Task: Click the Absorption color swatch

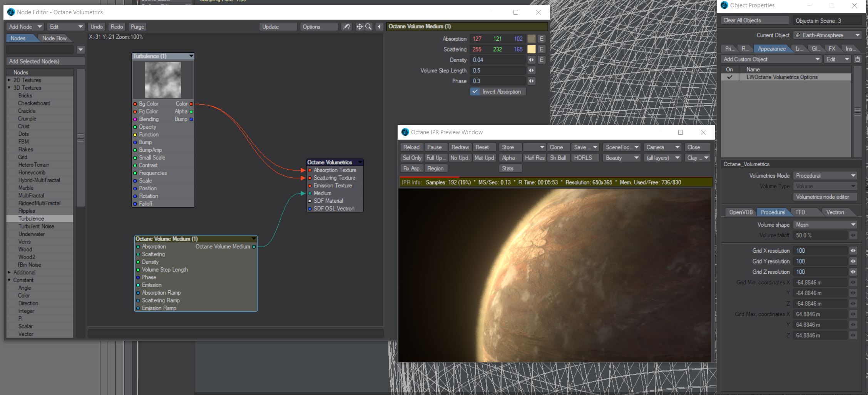Action: tap(531, 38)
